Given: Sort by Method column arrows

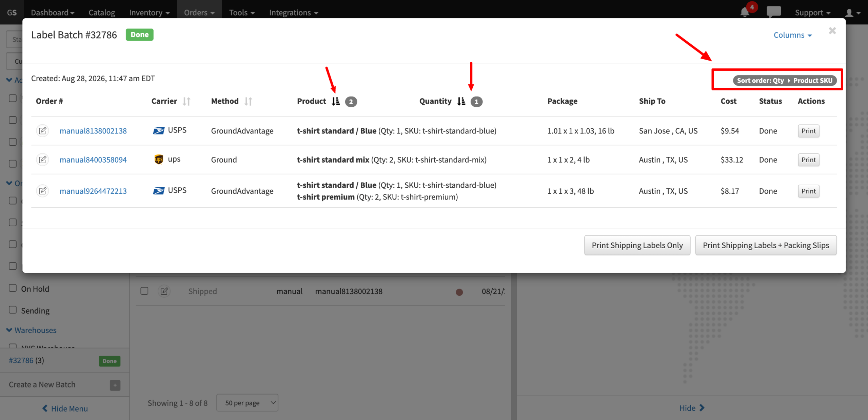Looking at the screenshot, I should pos(248,101).
